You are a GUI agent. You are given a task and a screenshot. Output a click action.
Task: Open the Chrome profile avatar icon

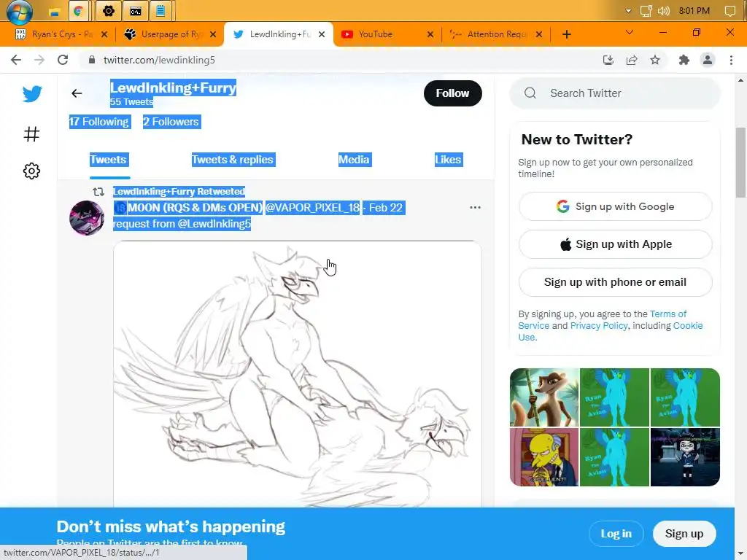point(708,60)
